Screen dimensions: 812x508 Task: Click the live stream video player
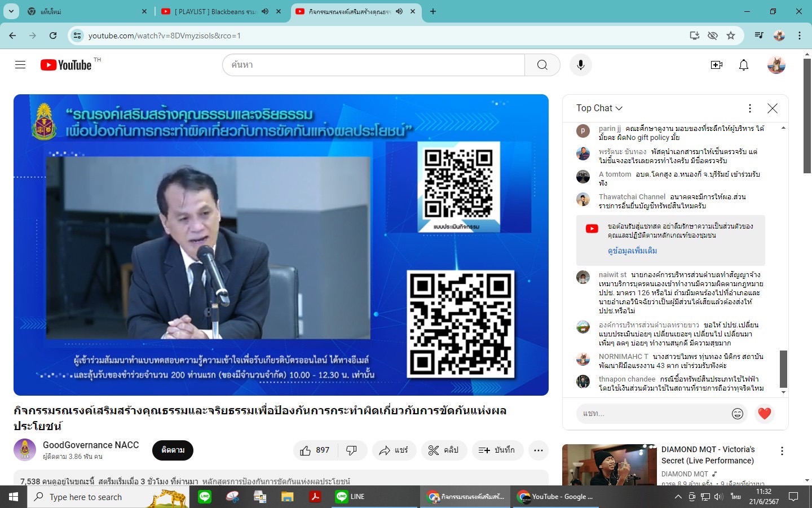(x=281, y=245)
